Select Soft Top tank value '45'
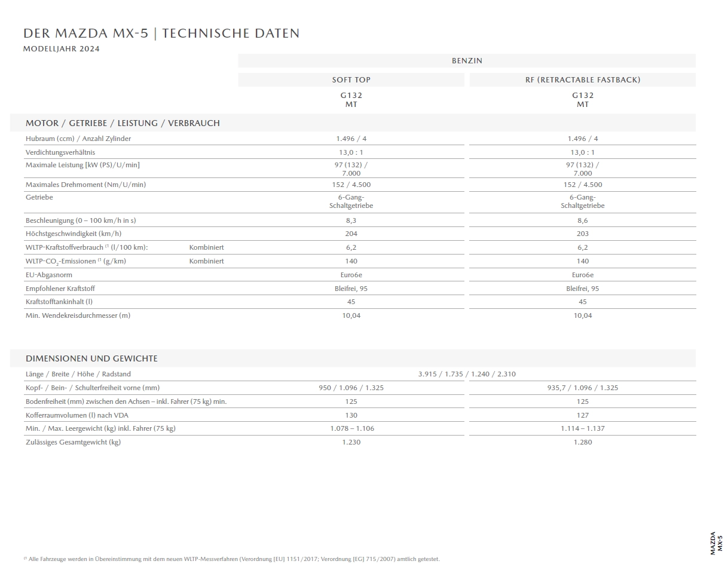 coord(351,302)
